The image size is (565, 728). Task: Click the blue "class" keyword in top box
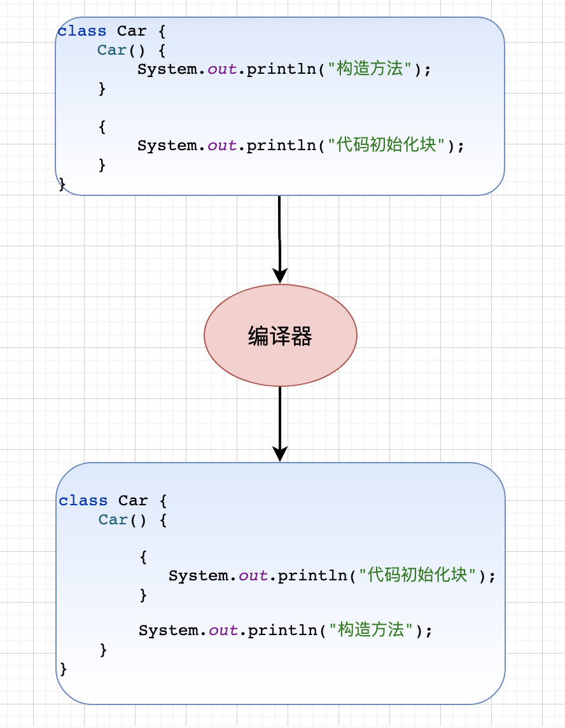point(82,31)
